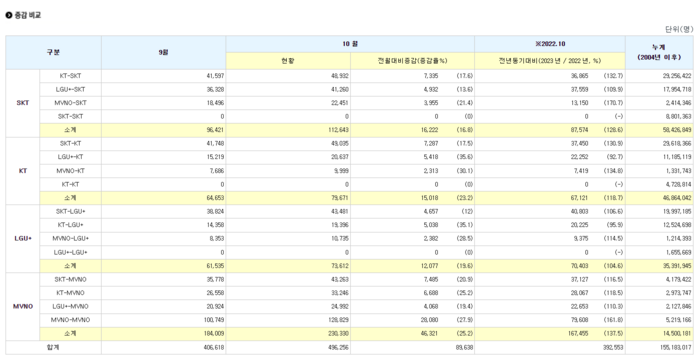
Task: Click the '※2022.10' column header
Action: click(550, 44)
